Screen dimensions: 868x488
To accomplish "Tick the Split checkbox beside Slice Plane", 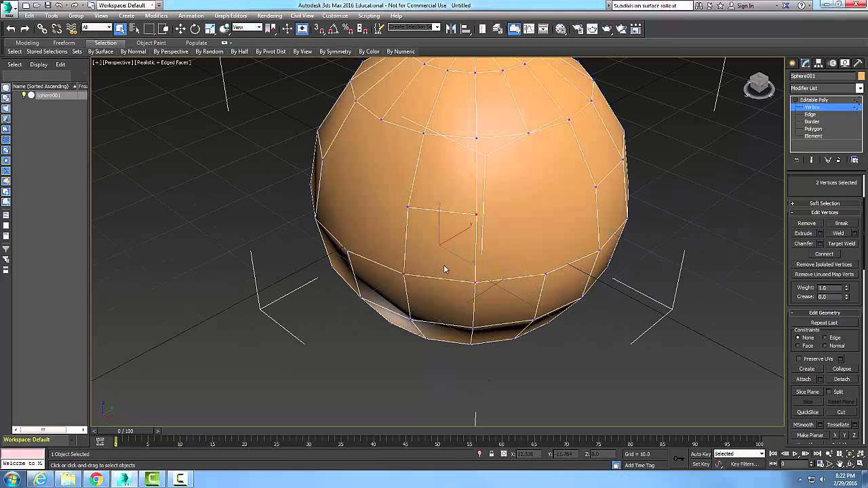I will 829,392.
